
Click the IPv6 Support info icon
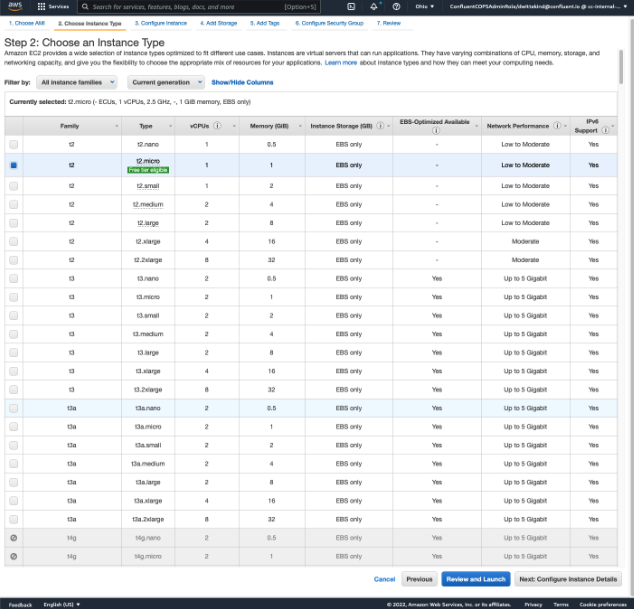tap(605, 130)
